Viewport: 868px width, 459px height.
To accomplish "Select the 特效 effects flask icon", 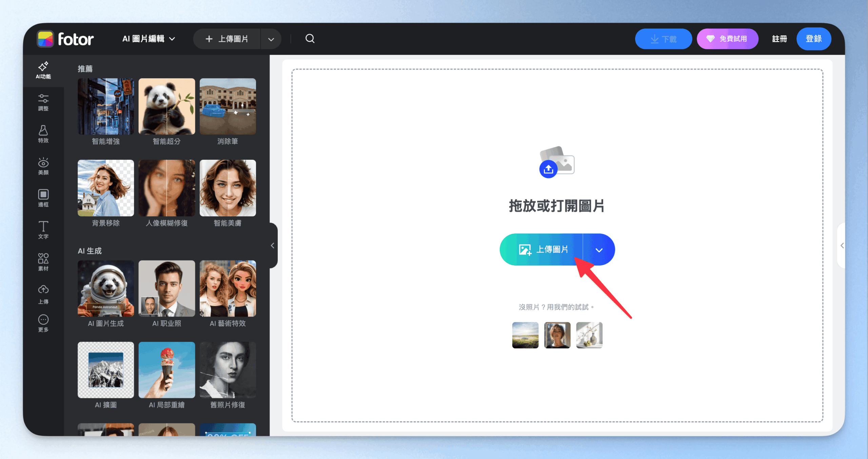I will (x=43, y=134).
